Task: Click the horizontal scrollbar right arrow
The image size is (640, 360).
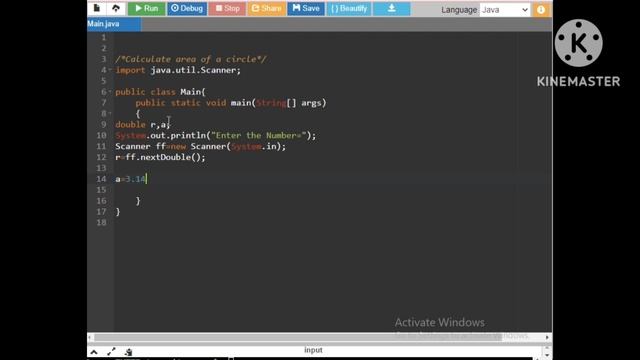Action: click(x=547, y=337)
